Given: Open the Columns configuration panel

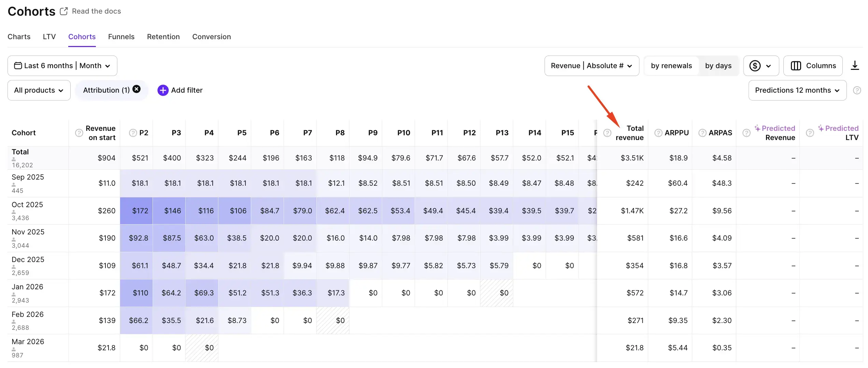Looking at the screenshot, I should (813, 65).
